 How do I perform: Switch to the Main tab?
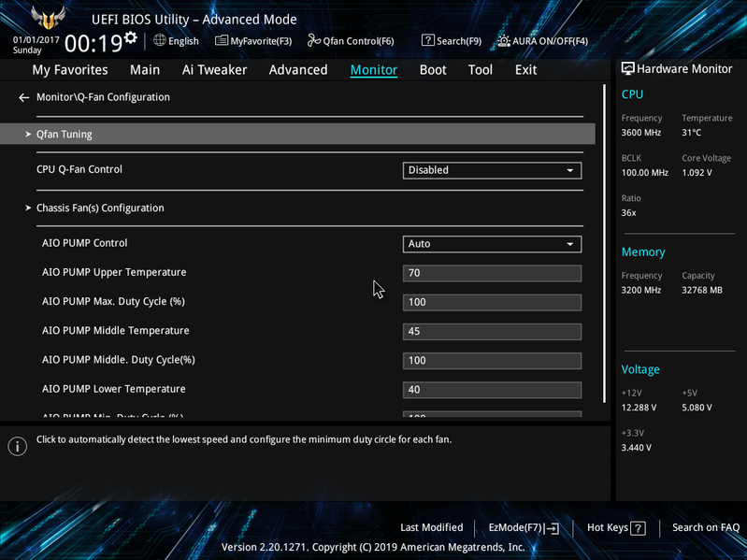point(145,70)
